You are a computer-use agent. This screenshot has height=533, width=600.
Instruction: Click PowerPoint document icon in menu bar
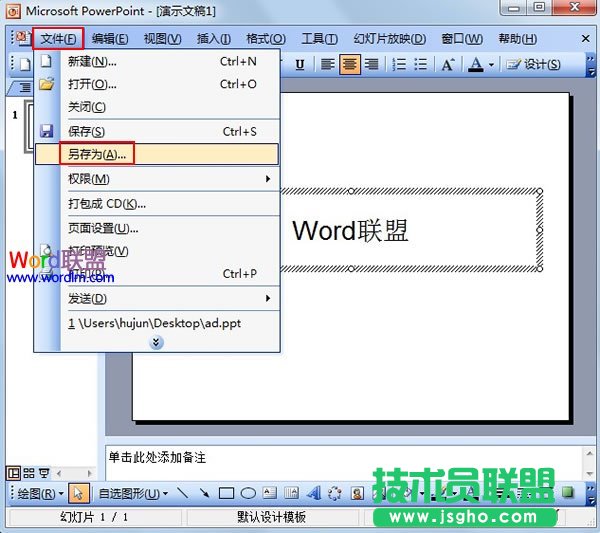[23, 38]
